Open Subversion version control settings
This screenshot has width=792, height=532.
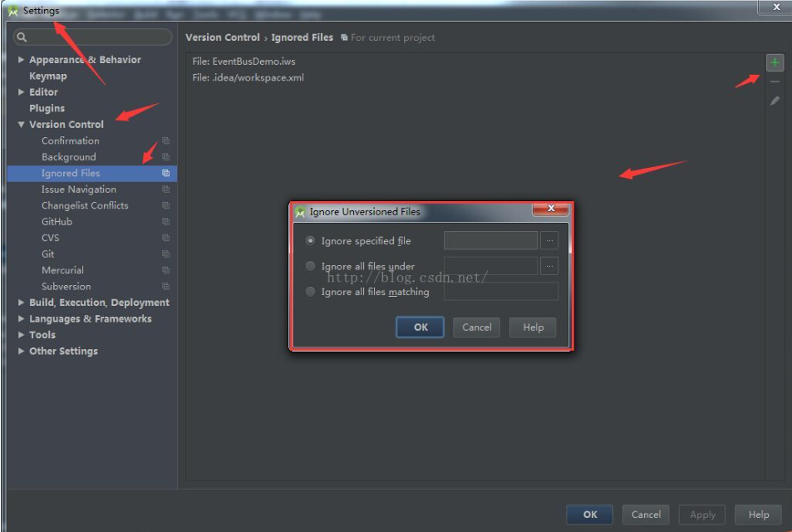[66, 286]
